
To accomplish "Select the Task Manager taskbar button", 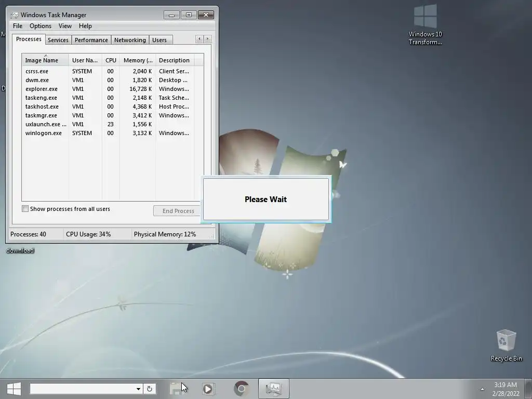I will tap(273, 389).
